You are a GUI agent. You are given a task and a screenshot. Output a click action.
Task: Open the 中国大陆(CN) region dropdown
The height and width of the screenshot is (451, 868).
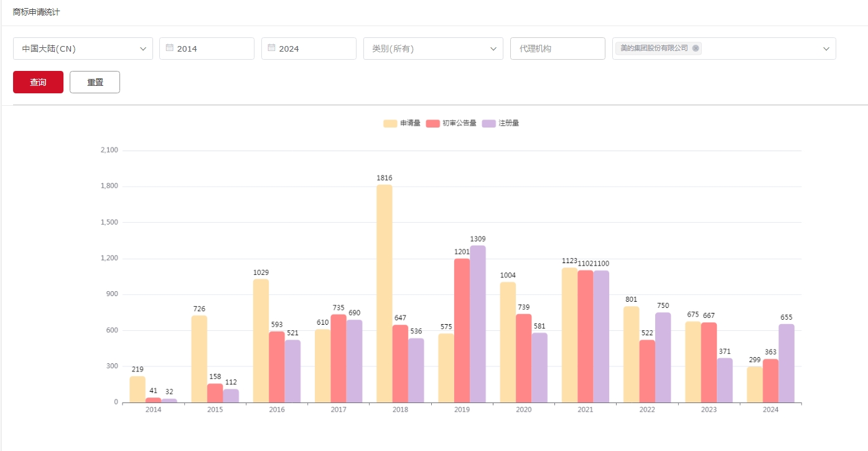(x=83, y=49)
